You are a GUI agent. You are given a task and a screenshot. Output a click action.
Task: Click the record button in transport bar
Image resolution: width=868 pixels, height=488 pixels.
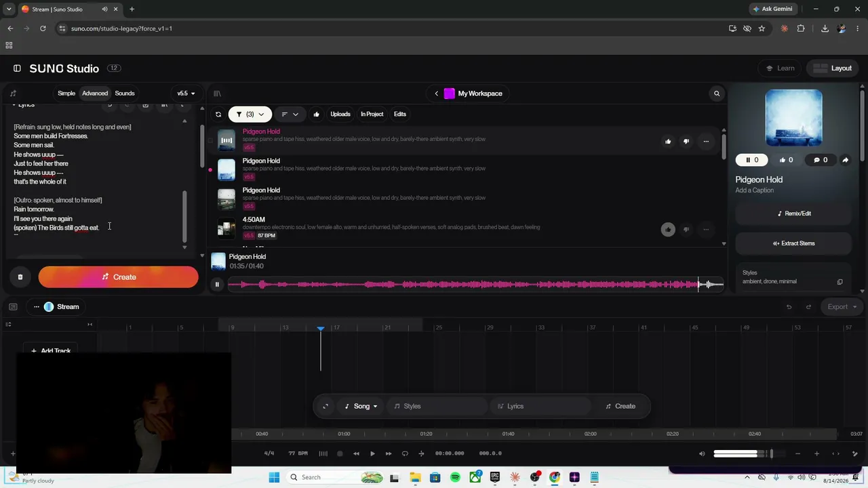(x=340, y=453)
